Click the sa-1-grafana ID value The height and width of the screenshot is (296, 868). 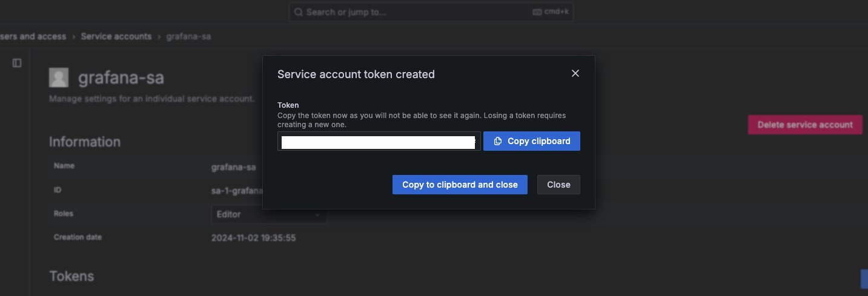[x=236, y=191]
